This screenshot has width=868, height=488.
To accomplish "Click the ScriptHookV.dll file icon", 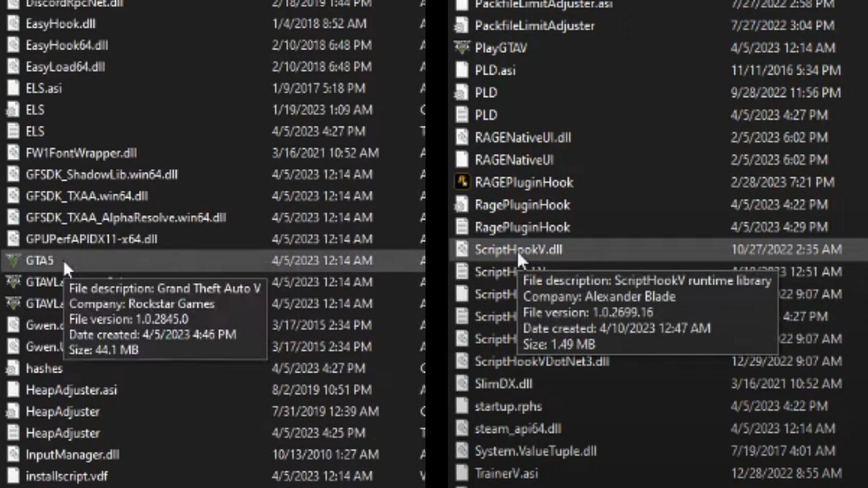I will (462, 249).
